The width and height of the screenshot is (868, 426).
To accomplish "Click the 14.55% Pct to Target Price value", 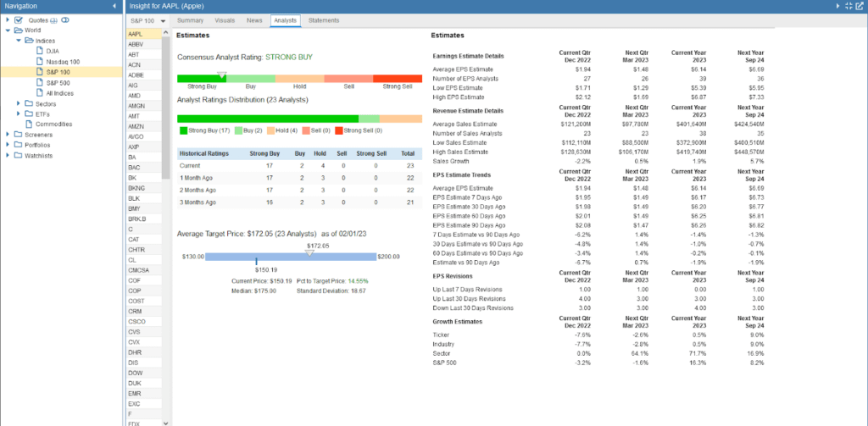I will 358,281.
